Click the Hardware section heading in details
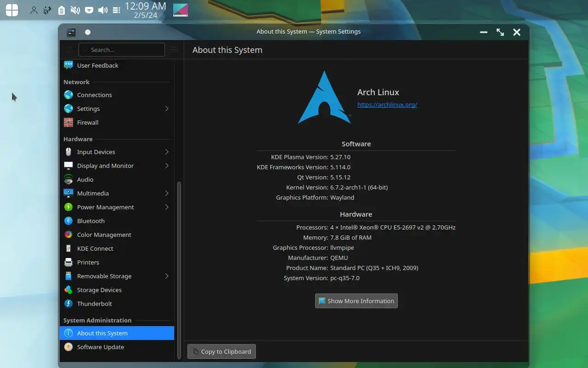This screenshot has width=588, height=368. point(356,214)
